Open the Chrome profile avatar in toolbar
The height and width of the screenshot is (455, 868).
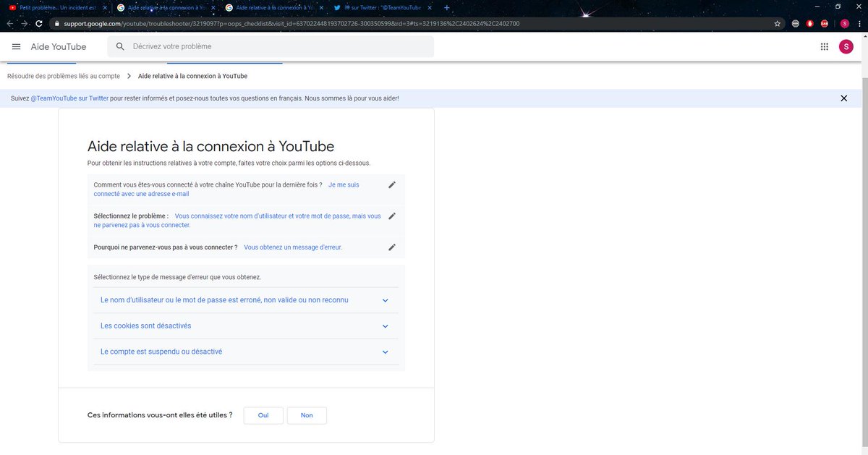pyautogui.click(x=844, y=23)
